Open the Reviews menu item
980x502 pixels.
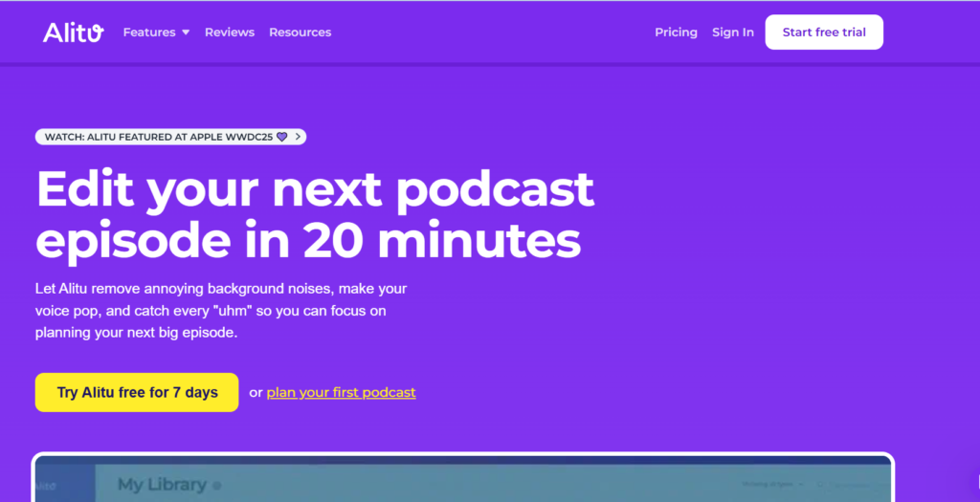(230, 32)
